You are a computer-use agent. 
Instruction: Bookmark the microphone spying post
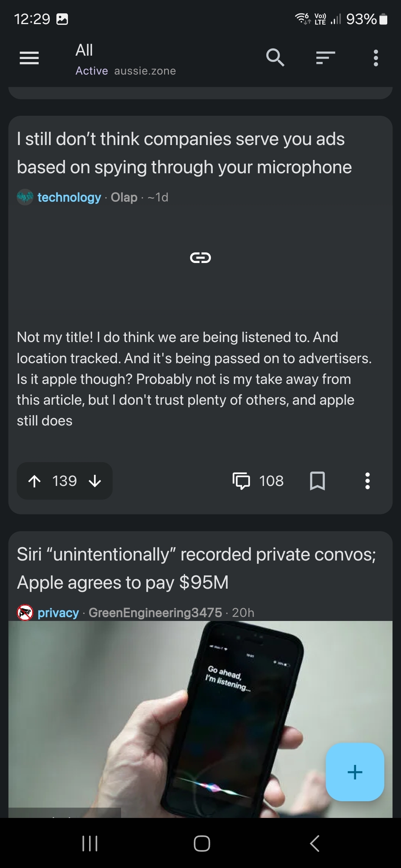tap(317, 481)
